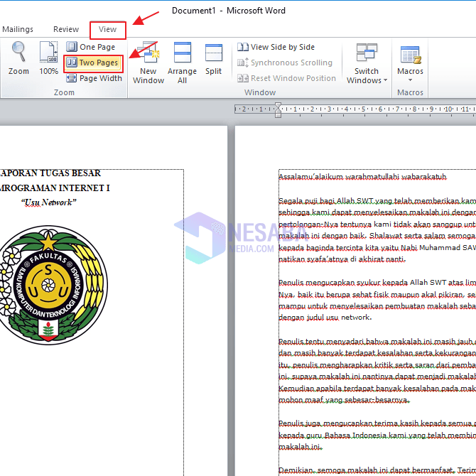476x476 pixels.
Task: Click the horizontal ruler at 5
Action: click(363, 109)
